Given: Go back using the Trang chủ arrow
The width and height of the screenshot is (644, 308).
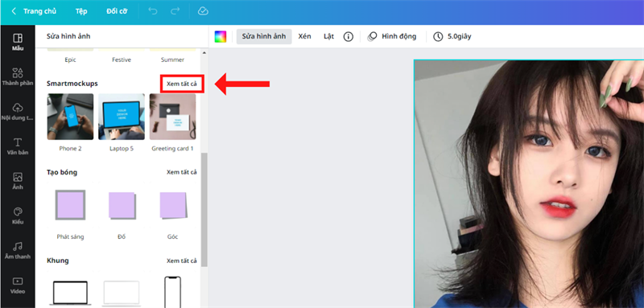Looking at the screenshot, I should [x=14, y=11].
